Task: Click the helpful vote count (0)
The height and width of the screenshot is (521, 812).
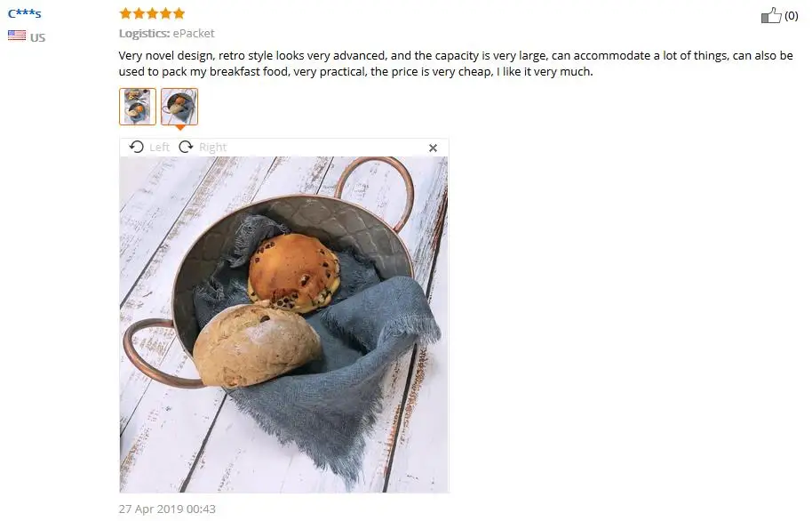Action: pos(791,15)
